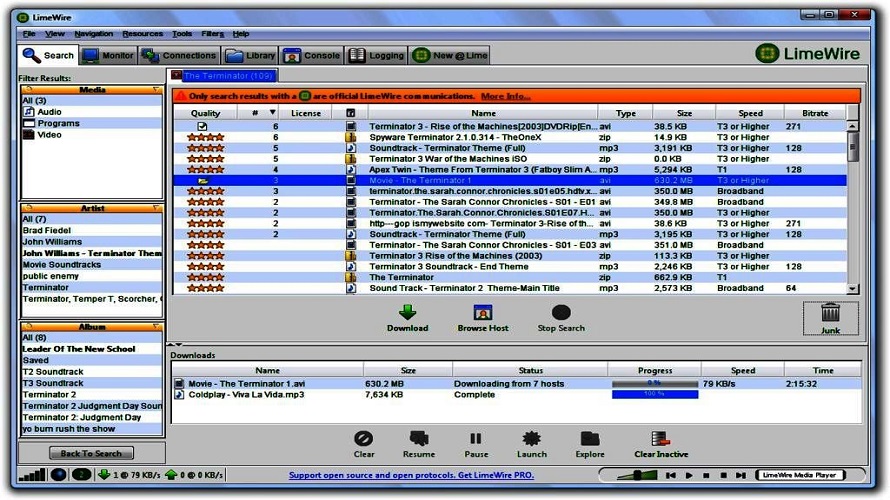Screen dimensions: 890x500
Task: Click the Audio media filter icon
Action: 28,112
